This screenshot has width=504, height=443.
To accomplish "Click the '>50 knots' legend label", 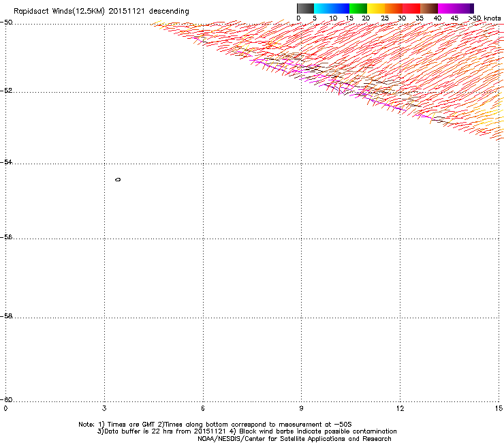I will tap(484, 18).
